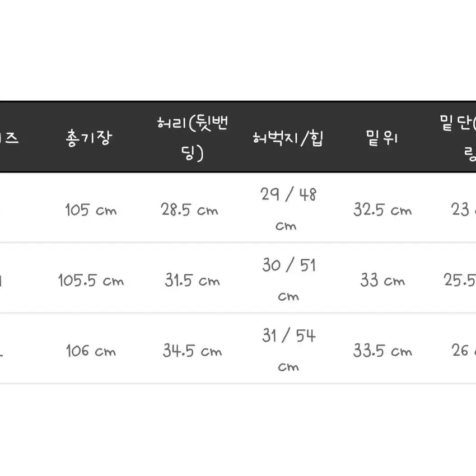This screenshot has width=476, height=476.
Task: Select the 33.5 cm rise cell
Action: [x=382, y=351]
